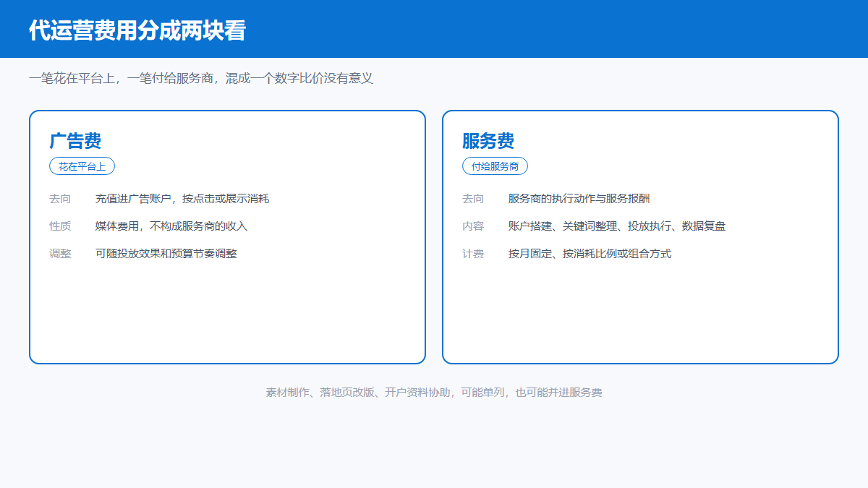Screen dimensions: 868x488
Task: Click 去向 label in 服务费 card
Action: coord(473,199)
